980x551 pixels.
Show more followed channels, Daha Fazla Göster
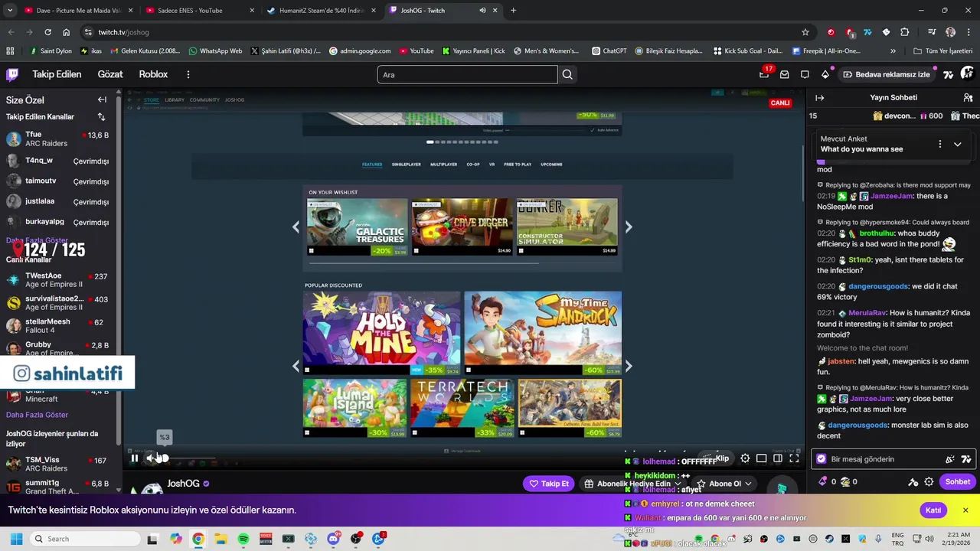click(37, 240)
